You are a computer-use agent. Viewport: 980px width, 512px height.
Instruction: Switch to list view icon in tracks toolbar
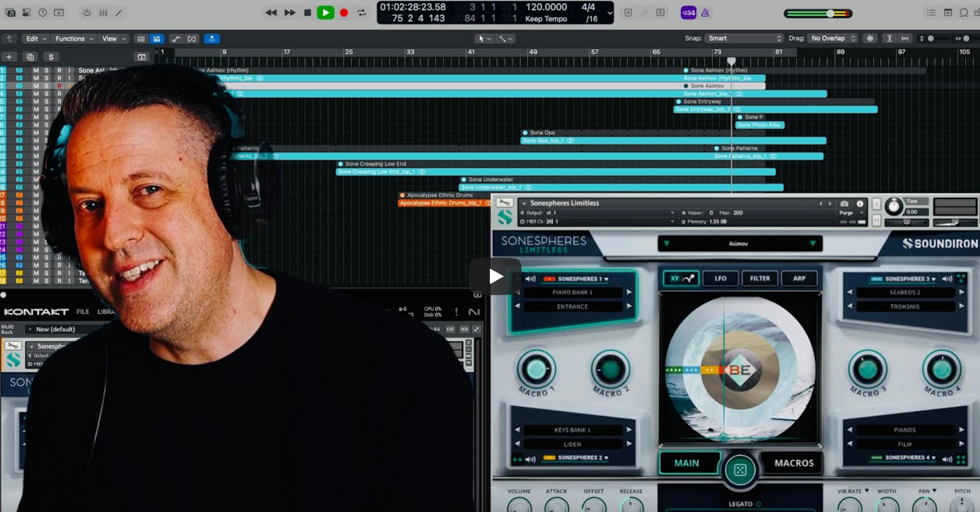pos(157,39)
